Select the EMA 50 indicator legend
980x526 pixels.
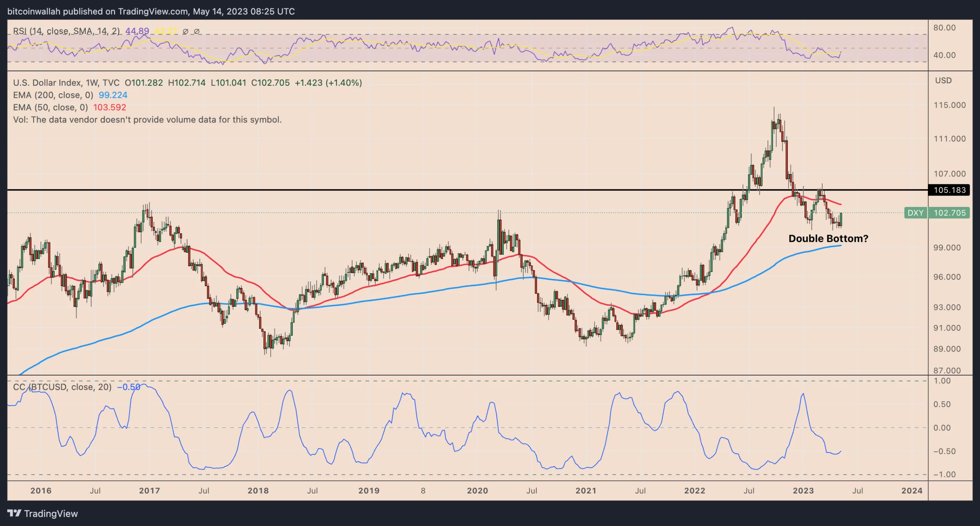[50, 107]
